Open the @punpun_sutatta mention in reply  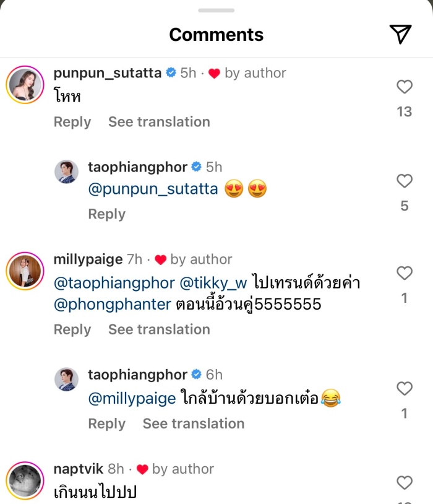coord(153,189)
